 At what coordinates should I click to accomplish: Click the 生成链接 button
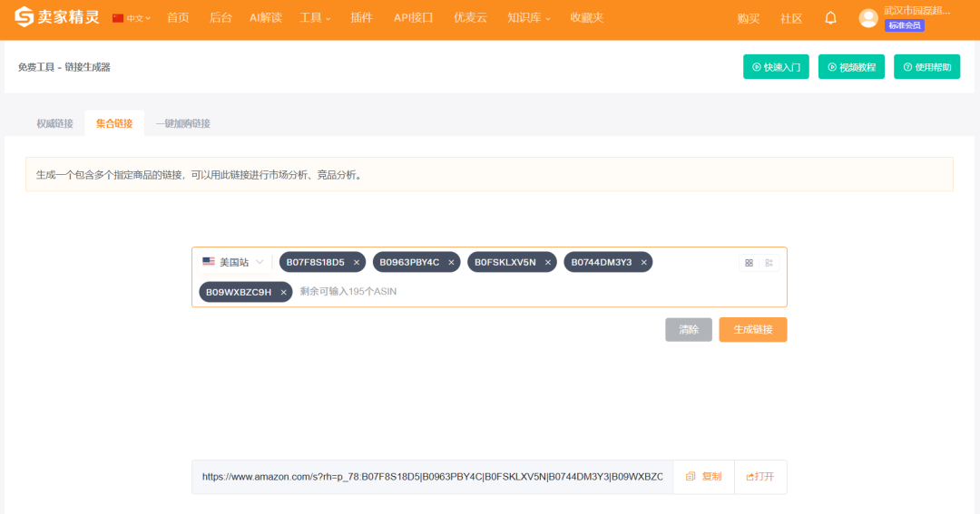[x=753, y=330]
